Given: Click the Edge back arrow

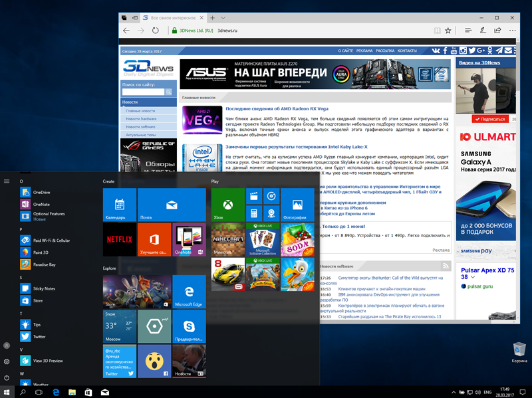Looking at the screenshot, I should [126, 31].
